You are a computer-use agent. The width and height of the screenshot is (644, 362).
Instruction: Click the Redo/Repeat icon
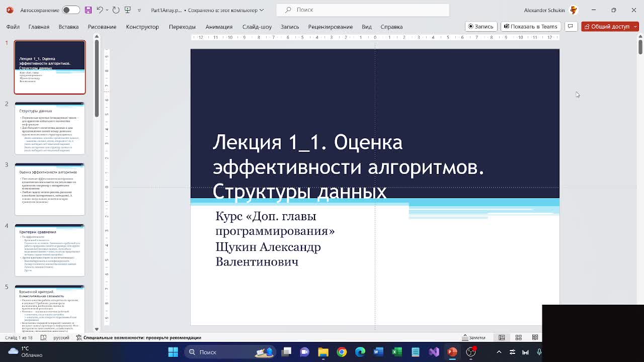click(x=116, y=10)
